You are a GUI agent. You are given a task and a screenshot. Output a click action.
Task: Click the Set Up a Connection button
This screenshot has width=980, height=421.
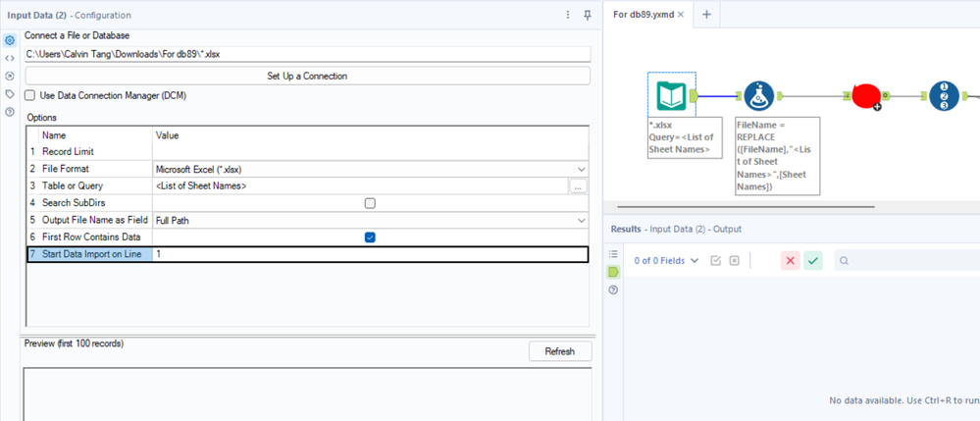(307, 76)
